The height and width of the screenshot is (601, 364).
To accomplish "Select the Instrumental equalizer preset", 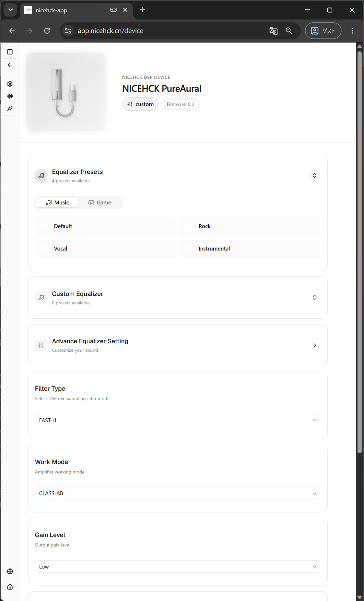I will point(250,249).
